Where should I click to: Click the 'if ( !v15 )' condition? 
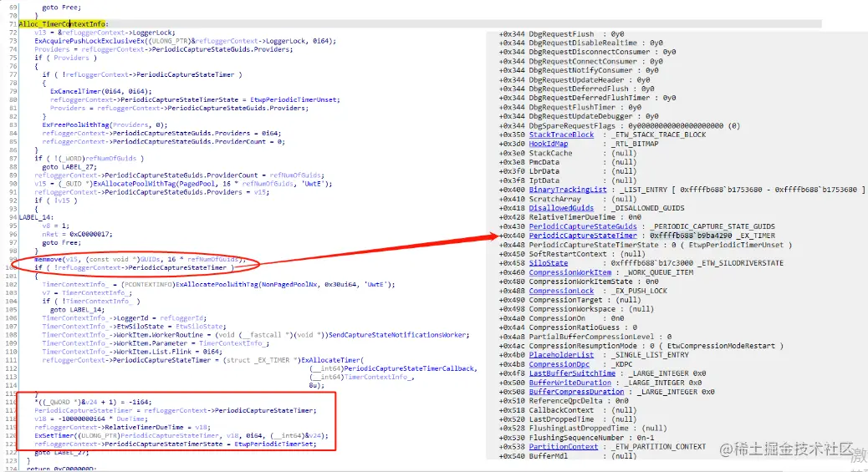(56, 200)
